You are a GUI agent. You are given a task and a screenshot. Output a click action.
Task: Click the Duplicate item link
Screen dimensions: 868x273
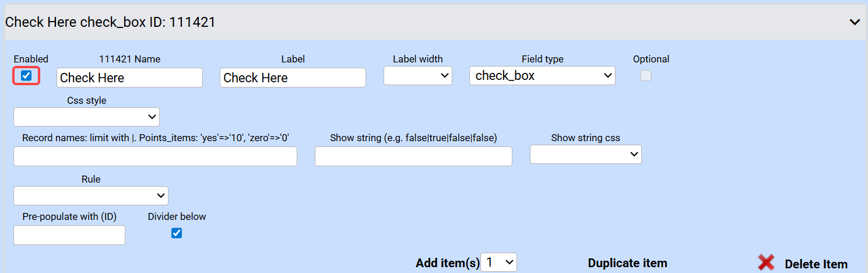pyautogui.click(x=627, y=263)
